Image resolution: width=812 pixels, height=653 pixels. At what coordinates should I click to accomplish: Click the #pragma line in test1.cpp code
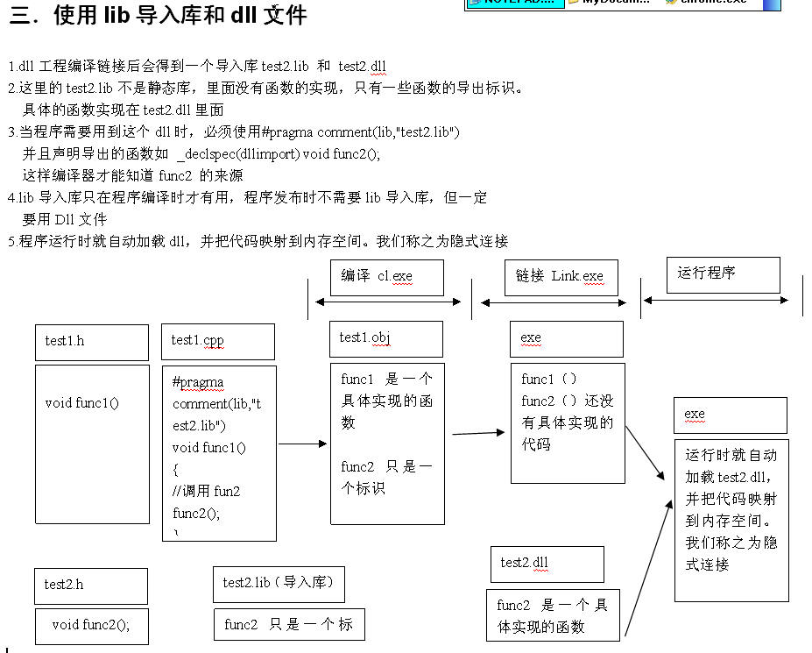(x=198, y=382)
